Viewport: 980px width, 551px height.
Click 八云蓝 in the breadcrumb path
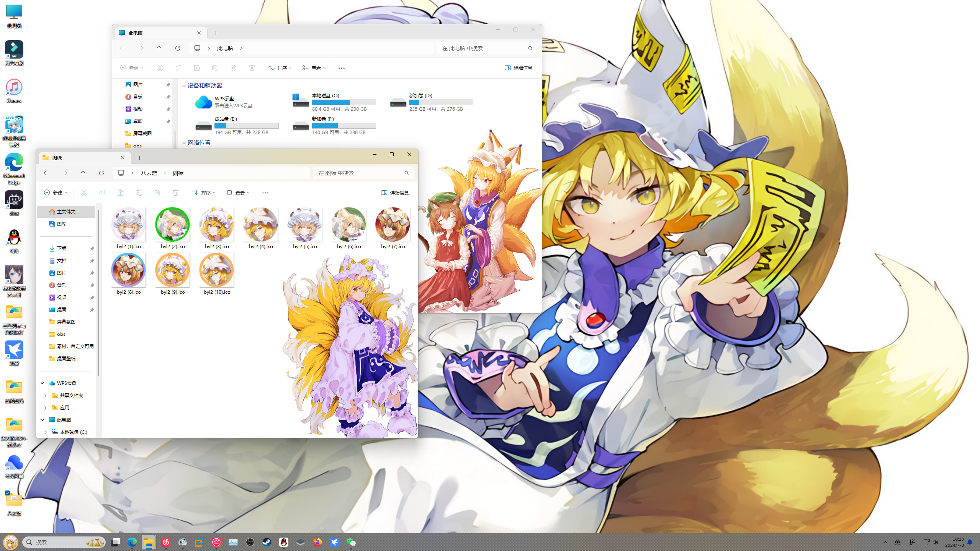(x=149, y=173)
